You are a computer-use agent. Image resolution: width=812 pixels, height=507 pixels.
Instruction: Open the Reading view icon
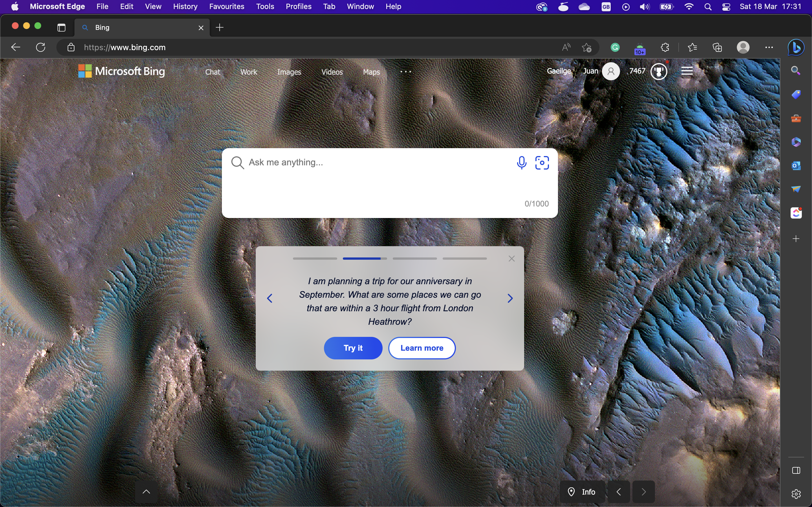point(565,47)
